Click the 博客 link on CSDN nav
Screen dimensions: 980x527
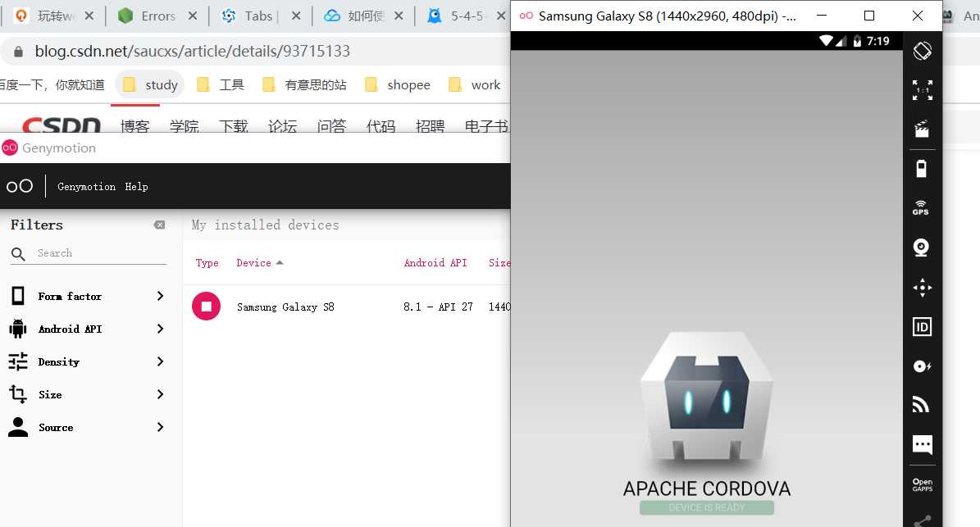click(135, 126)
